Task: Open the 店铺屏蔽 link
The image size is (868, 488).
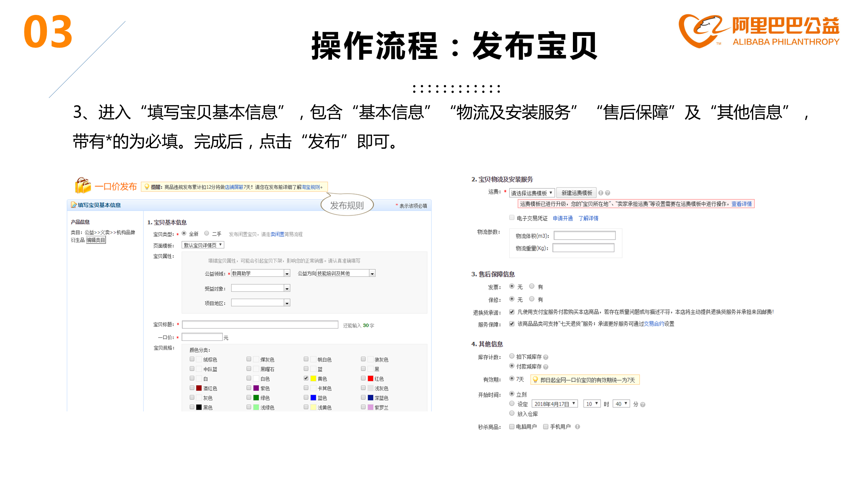Action: [x=234, y=187]
